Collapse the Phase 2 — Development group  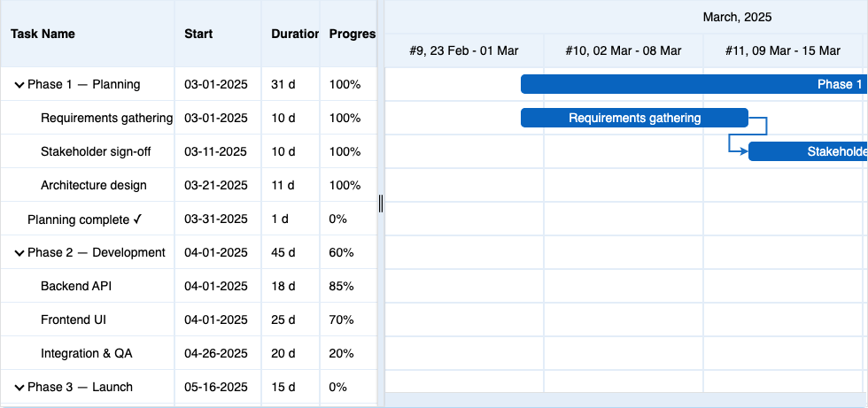coord(19,253)
